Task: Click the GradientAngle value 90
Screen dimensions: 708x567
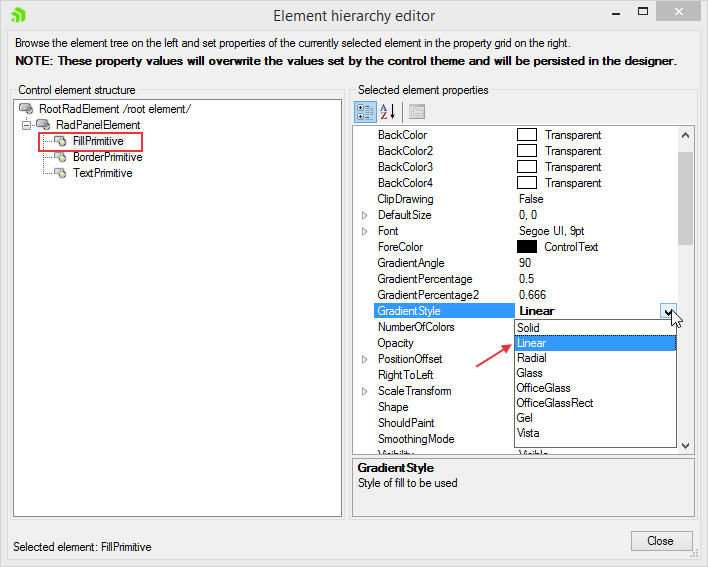Action: (525, 263)
